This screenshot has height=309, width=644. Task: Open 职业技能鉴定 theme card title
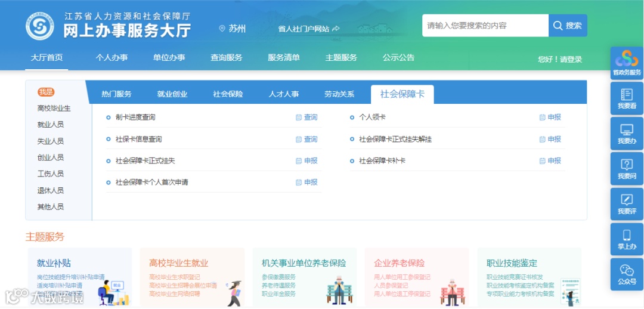tap(512, 264)
